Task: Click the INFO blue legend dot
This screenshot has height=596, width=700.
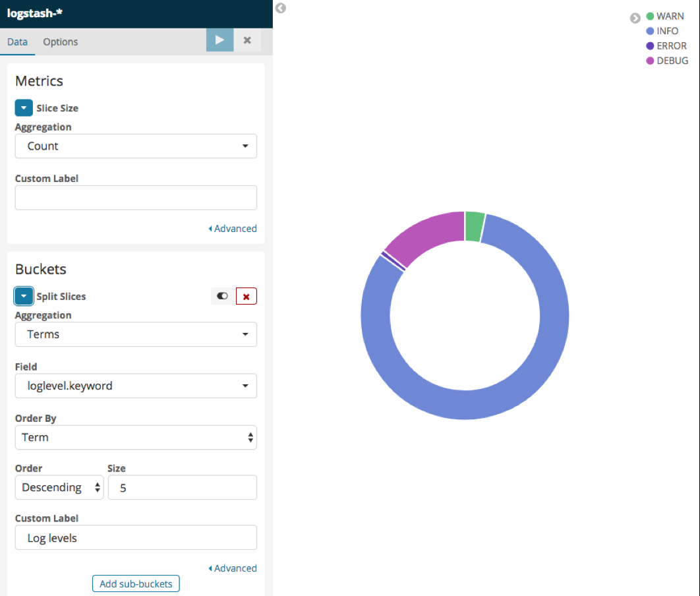Action: pos(650,31)
